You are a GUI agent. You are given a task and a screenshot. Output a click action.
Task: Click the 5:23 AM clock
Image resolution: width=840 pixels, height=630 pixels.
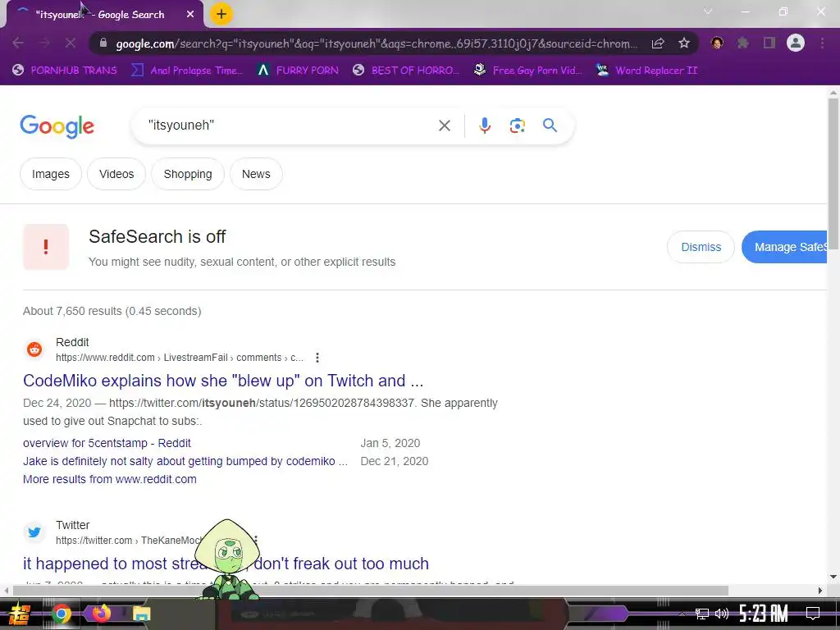click(x=763, y=613)
